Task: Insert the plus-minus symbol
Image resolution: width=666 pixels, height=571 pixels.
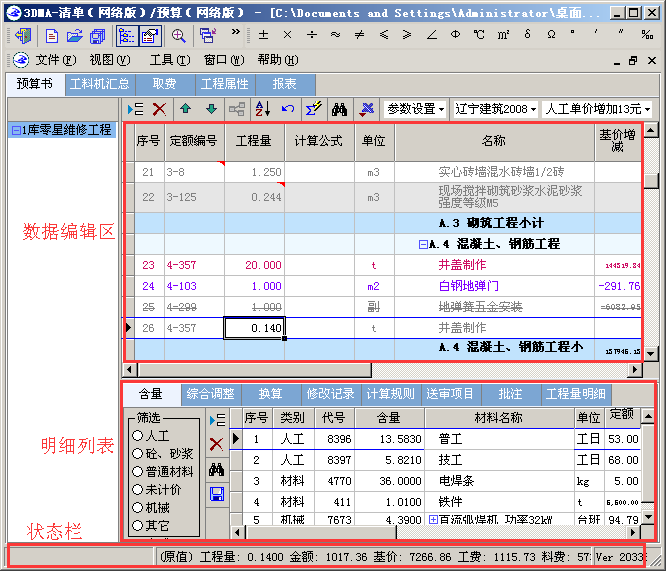Action: 263,35
